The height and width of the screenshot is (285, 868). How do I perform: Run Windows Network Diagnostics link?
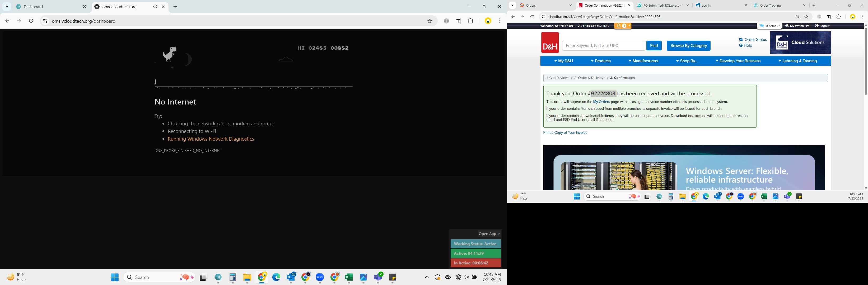pos(211,139)
